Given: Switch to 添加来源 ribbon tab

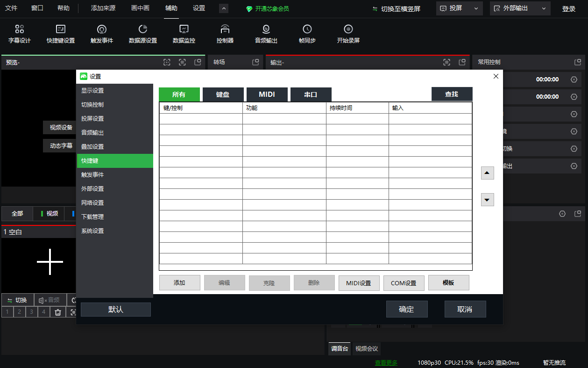Looking at the screenshot, I should tap(103, 8).
